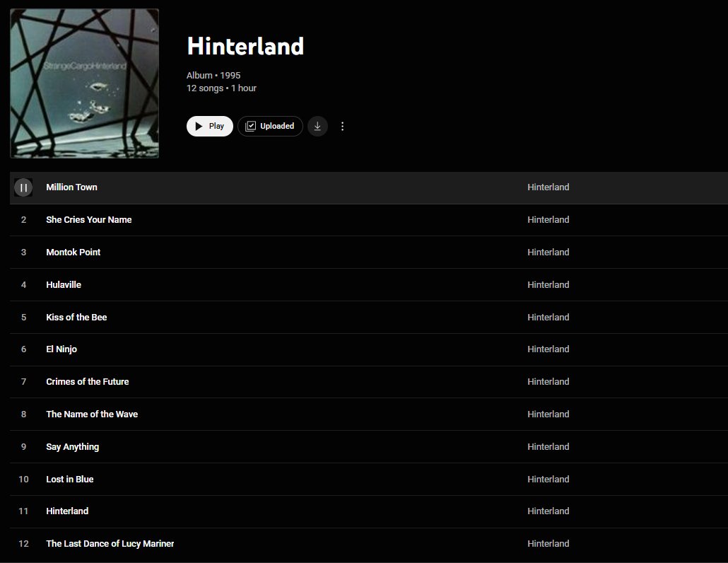This screenshot has width=728, height=563.
Task: Click the Hinterland album heading
Action: click(245, 47)
